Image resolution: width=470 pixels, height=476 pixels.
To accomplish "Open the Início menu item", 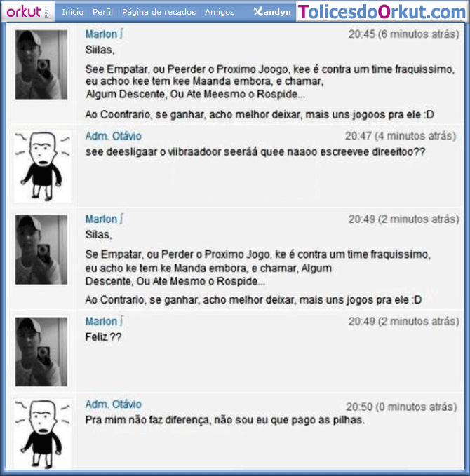I will [x=73, y=12].
